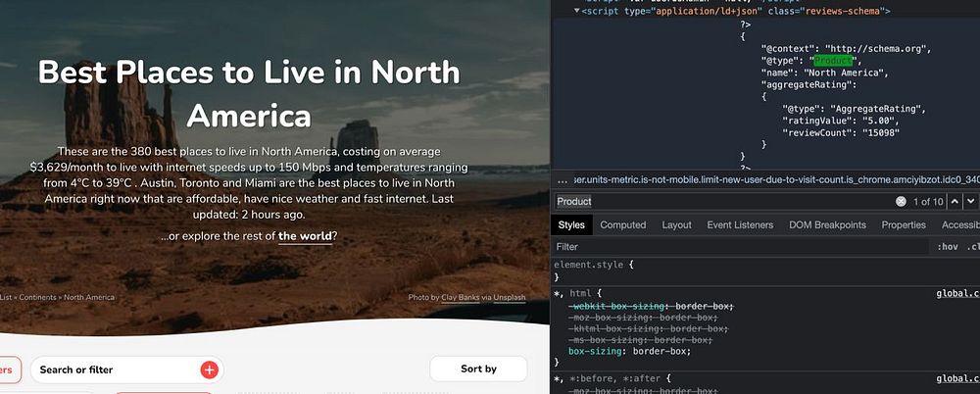The width and height of the screenshot is (980, 394).
Task: Open Clay Banks photographer link
Action: (461, 298)
